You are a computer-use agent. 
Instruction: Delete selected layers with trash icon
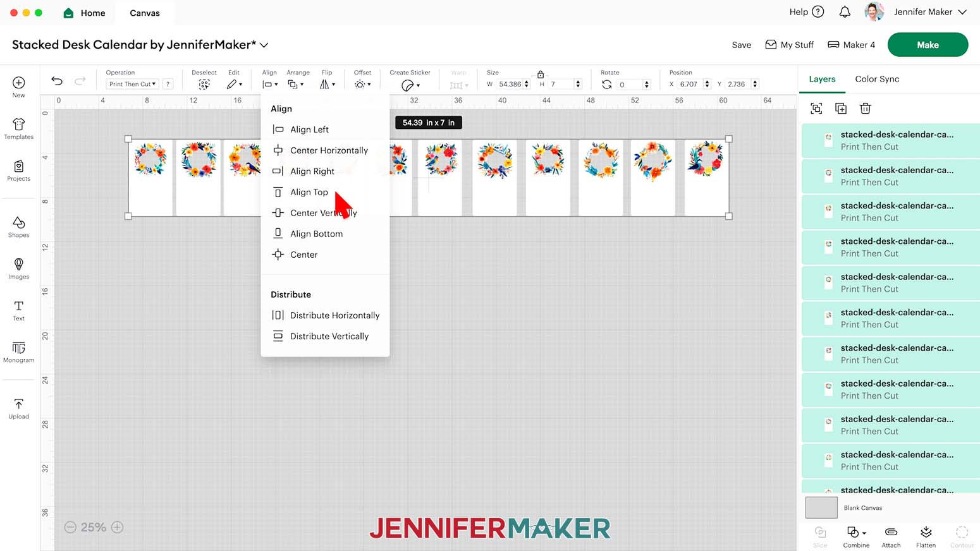(x=866, y=109)
